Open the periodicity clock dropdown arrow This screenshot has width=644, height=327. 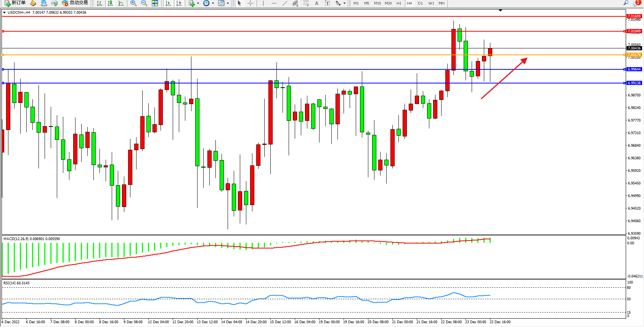[x=213, y=3]
